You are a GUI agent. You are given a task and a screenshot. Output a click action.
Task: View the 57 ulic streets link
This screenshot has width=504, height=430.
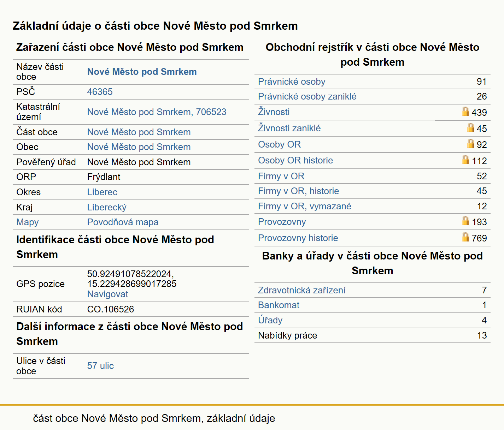pyautogui.click(x=100, y=366)
